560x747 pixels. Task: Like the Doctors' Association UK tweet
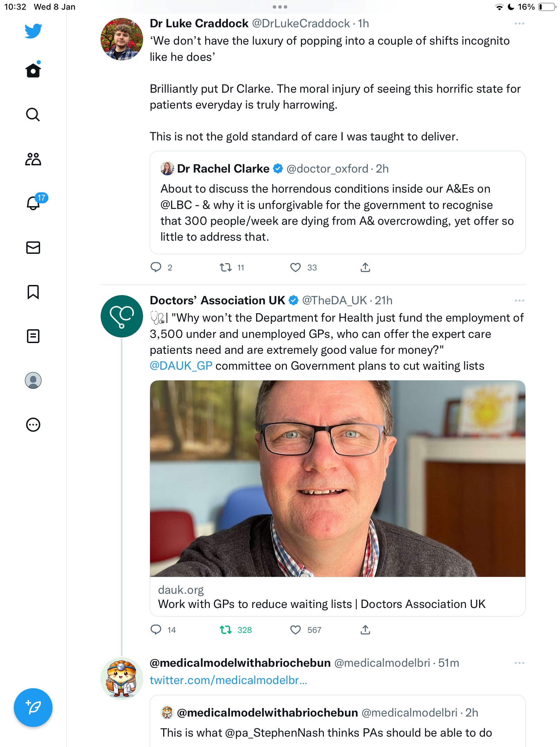296,630
